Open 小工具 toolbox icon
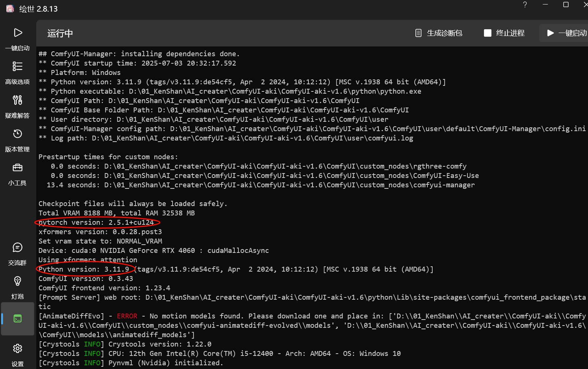The width and height of the screenshot is (588, 369). tap(18, 167)
